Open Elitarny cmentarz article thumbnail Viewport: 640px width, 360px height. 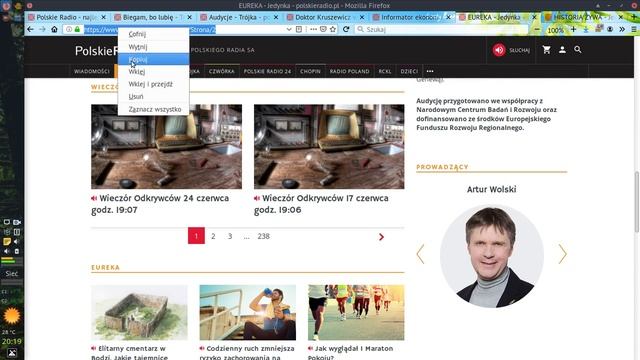pos(139,313)
